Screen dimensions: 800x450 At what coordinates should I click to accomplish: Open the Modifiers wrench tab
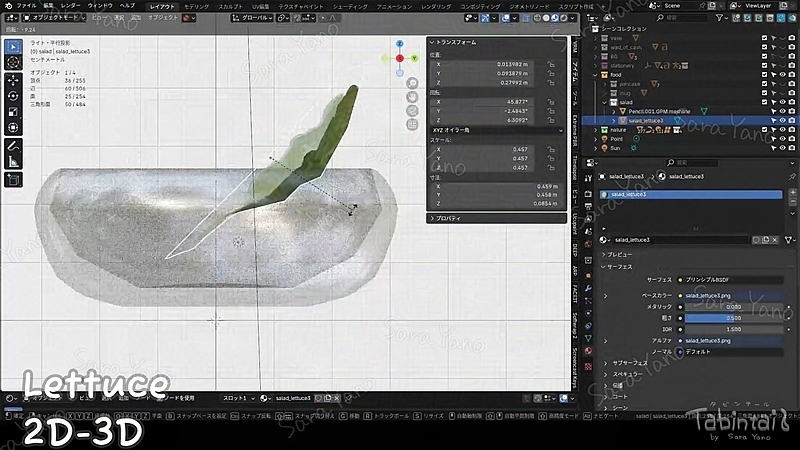588,288
